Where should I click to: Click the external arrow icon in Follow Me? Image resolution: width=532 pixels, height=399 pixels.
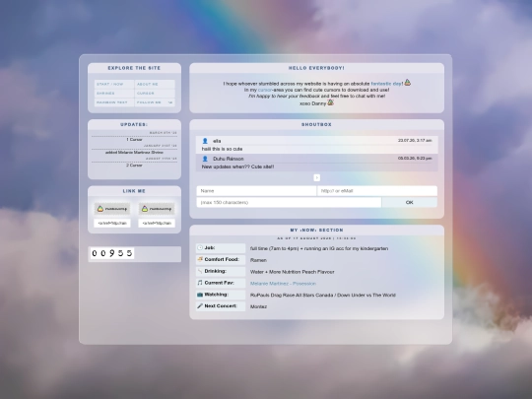coord(170,102)
